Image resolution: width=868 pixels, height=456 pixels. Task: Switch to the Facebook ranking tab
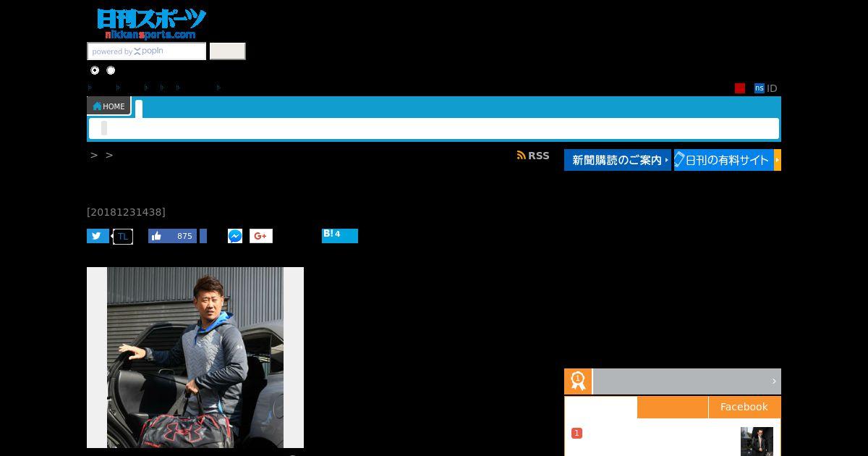tap(744, 407)
